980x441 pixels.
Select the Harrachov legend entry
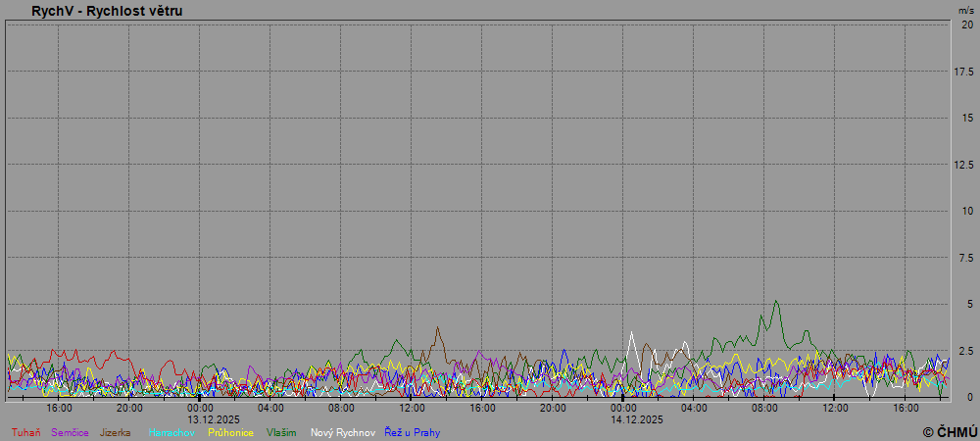[x=172, y=432]
